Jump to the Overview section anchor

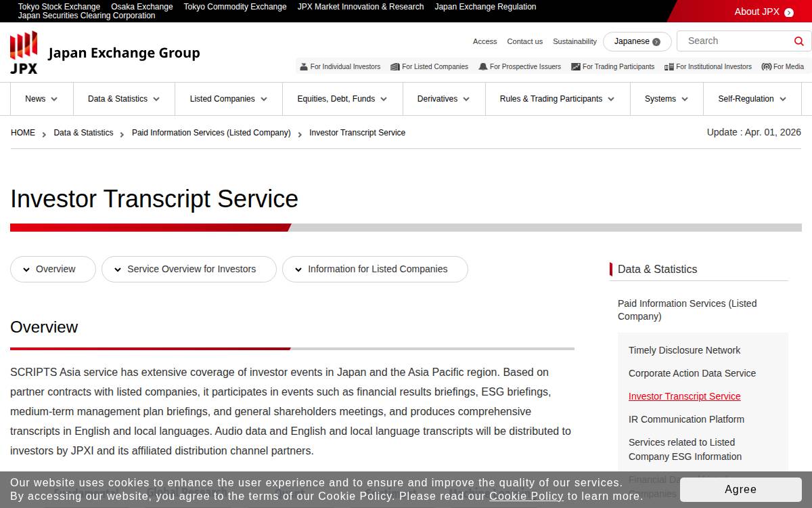tap(53, 269)
